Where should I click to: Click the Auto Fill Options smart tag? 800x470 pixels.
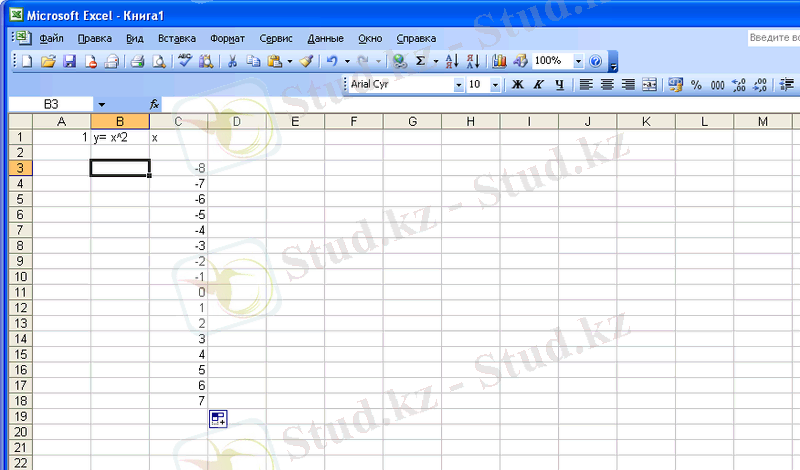coord(218,419)
